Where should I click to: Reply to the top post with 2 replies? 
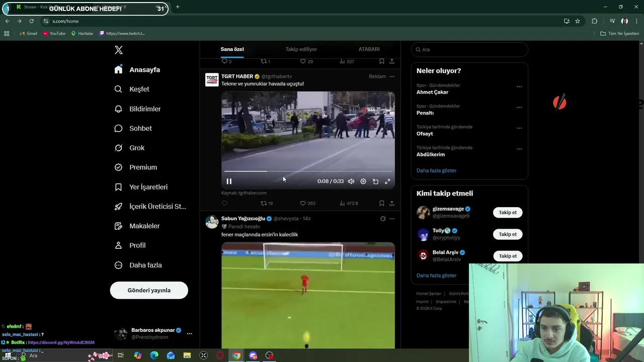pyautogui.click(x=226, y=61)
